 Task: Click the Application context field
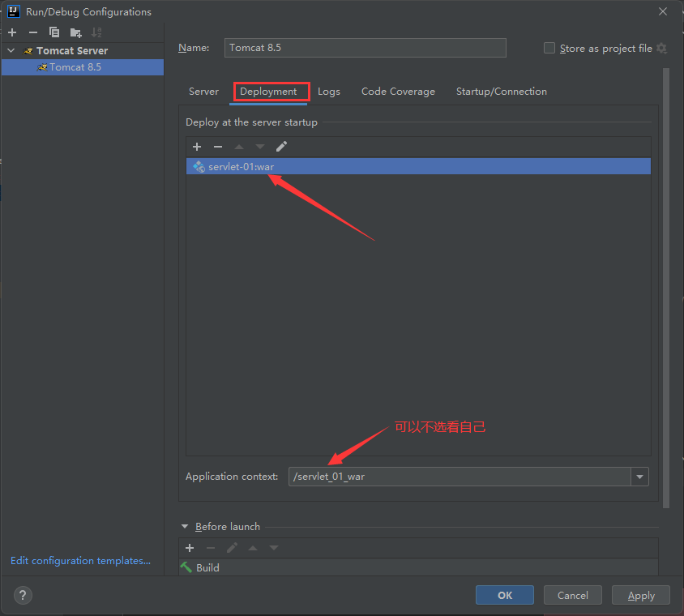pos(460,477)
